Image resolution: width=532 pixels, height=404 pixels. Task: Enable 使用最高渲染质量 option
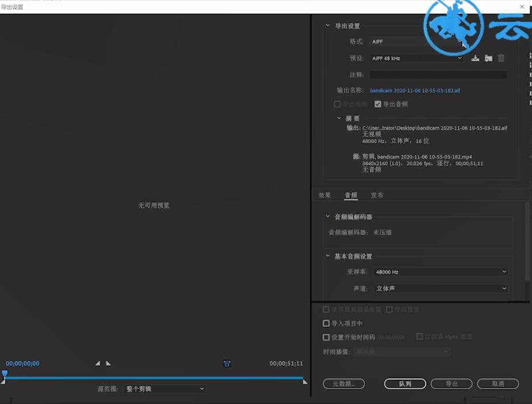coord(326,309)
